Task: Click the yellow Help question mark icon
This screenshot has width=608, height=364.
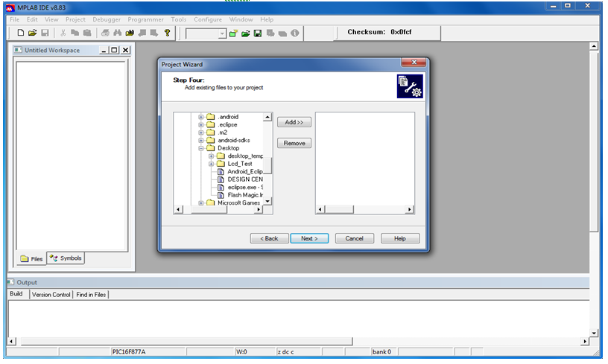Action: coord(167,33)
